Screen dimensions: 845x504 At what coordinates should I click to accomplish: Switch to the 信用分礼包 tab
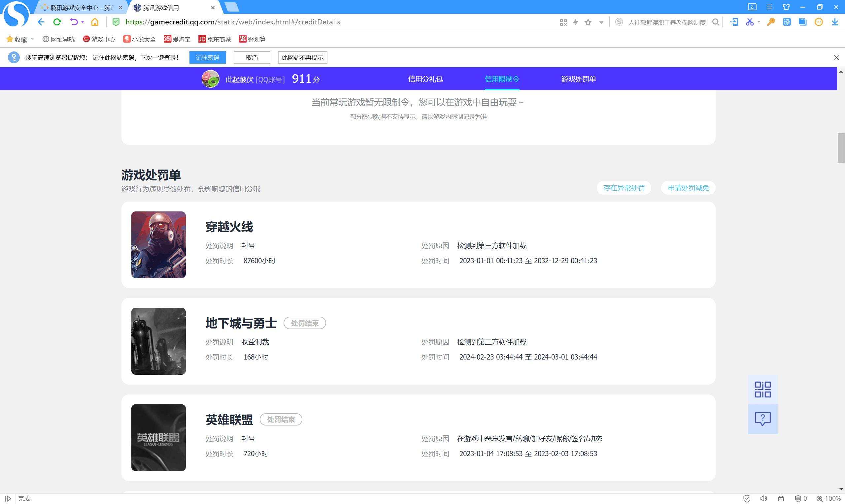click(425, 79)
